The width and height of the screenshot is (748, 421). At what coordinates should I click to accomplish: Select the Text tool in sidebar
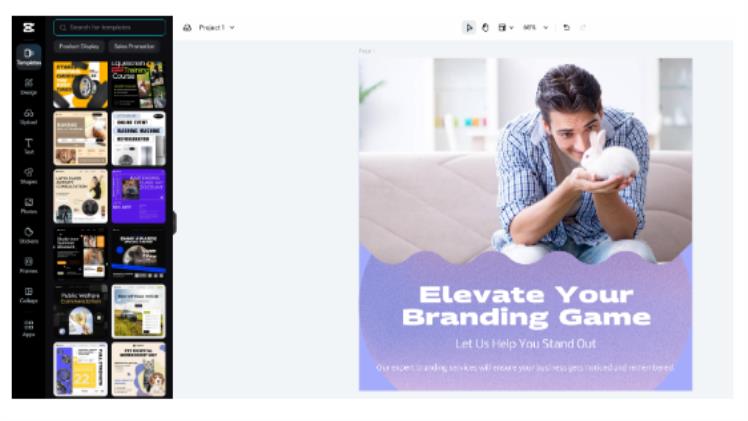(x=29, y=146)
